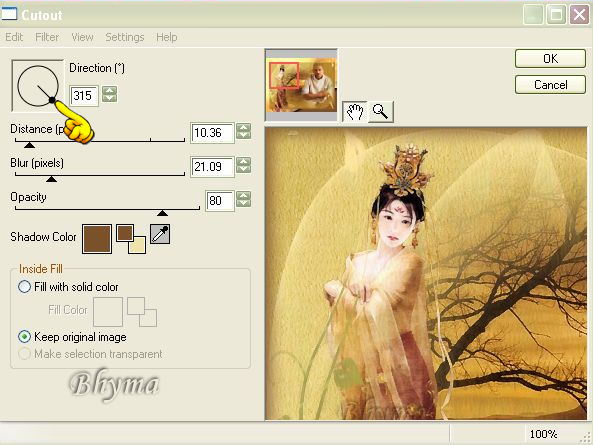Viewport: 593px width, 445px height.
Task: Confirm with the OK button
Action: (x=550, y=59)
